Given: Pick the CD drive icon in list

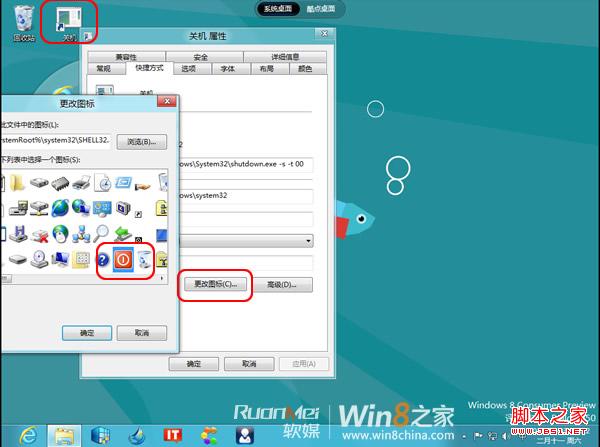Looking at the screenshot, I should tap(39, 259).
